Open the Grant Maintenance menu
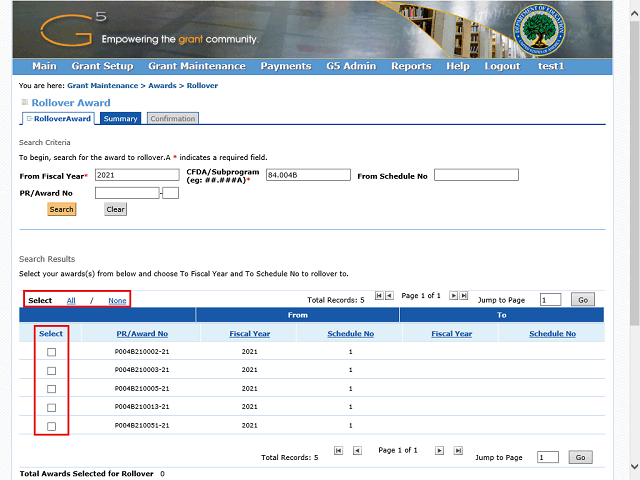This screenshot has width=640, height=480. point(196,66)
